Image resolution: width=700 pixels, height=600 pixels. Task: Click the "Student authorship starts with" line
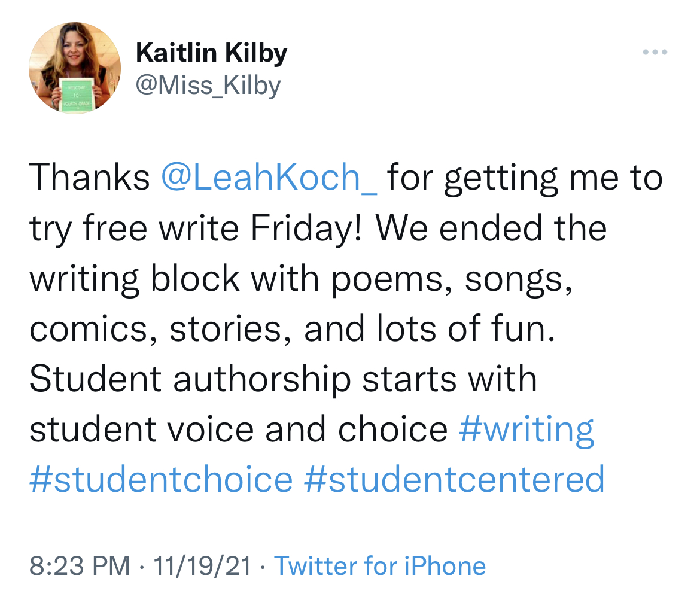point(283,379)
